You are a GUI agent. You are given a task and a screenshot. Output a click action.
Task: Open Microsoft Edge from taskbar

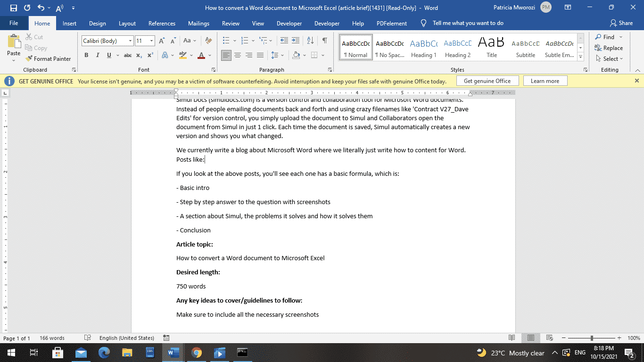(x=104, y=353)
